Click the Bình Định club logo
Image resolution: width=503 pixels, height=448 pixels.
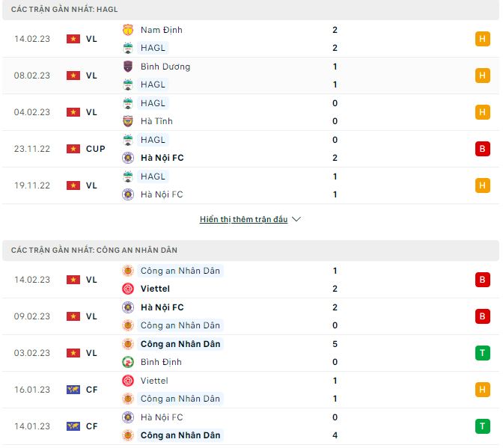click(127, 362)
